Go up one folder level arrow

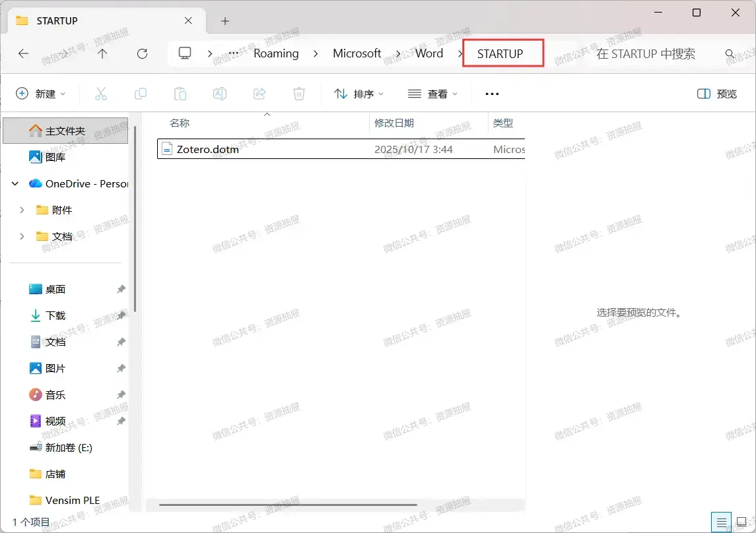102,53
